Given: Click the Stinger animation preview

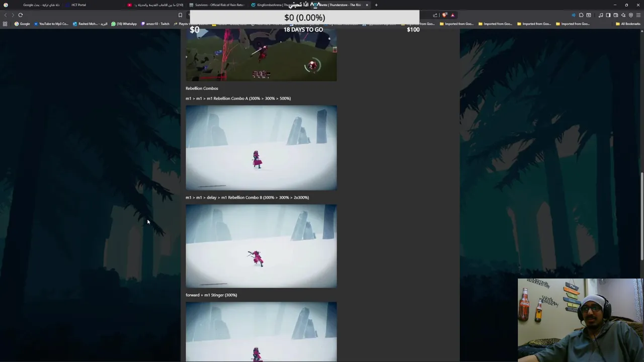Looking at the screenshot, I should [x=261, y=332].
